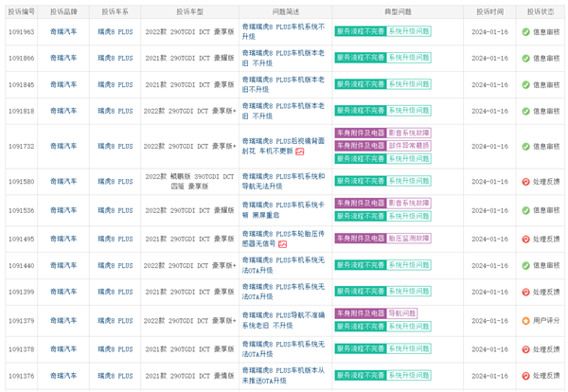Click the 问题简述 column header
Viewport: 568px width, 392px height.
(x=286, y=12)
